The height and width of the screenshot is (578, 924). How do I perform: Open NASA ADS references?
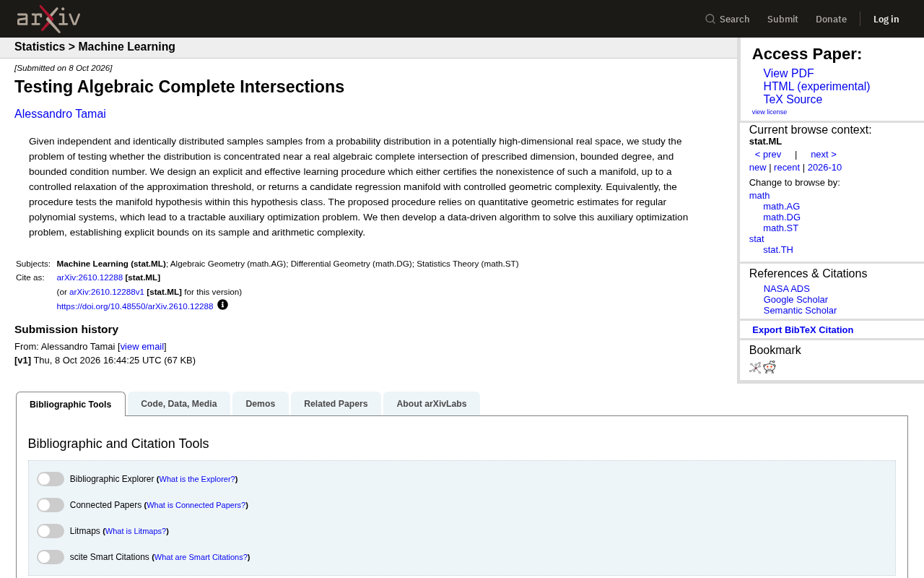787,289
